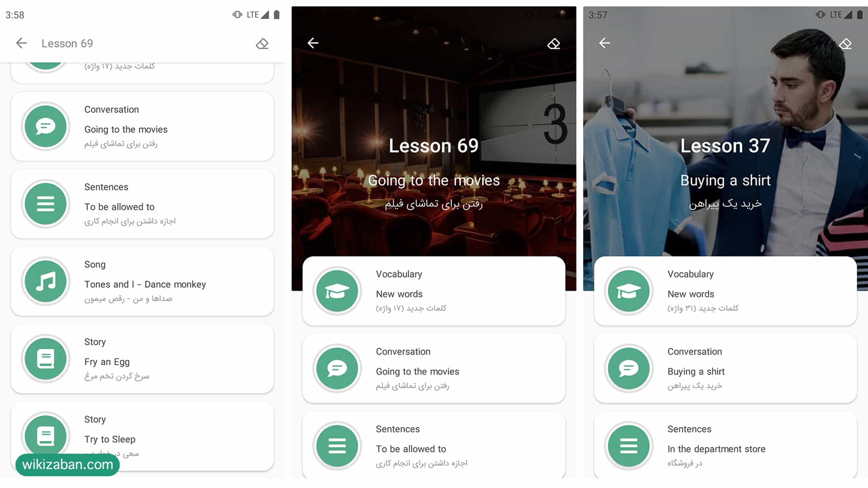Select Story icon for Fry an Egg
Viewport: 868px width, 488px height.
click(x=46, y=358)
